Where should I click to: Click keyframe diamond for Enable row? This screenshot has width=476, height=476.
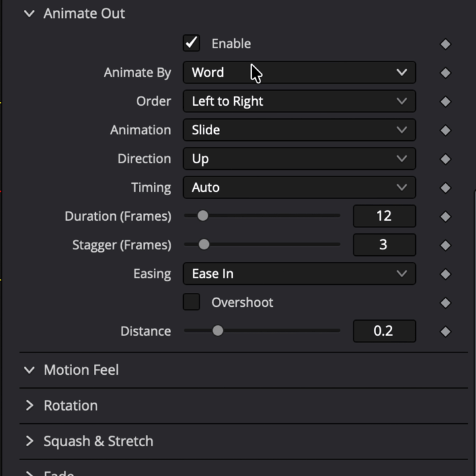pos(446,44)
